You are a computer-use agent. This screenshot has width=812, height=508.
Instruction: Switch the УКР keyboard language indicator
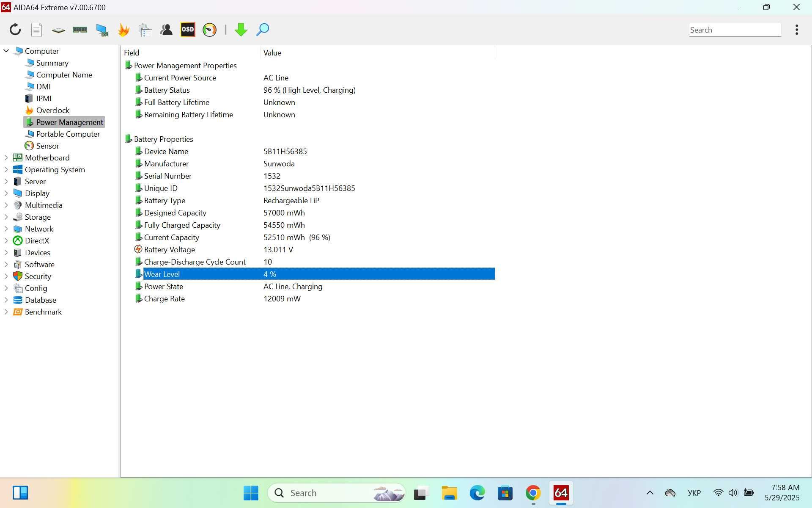[x=694, y=493]
